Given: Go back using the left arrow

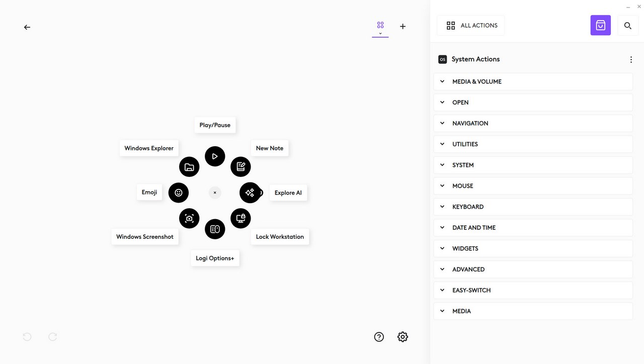Looking at the screenshot, I should tap(27, 27).
